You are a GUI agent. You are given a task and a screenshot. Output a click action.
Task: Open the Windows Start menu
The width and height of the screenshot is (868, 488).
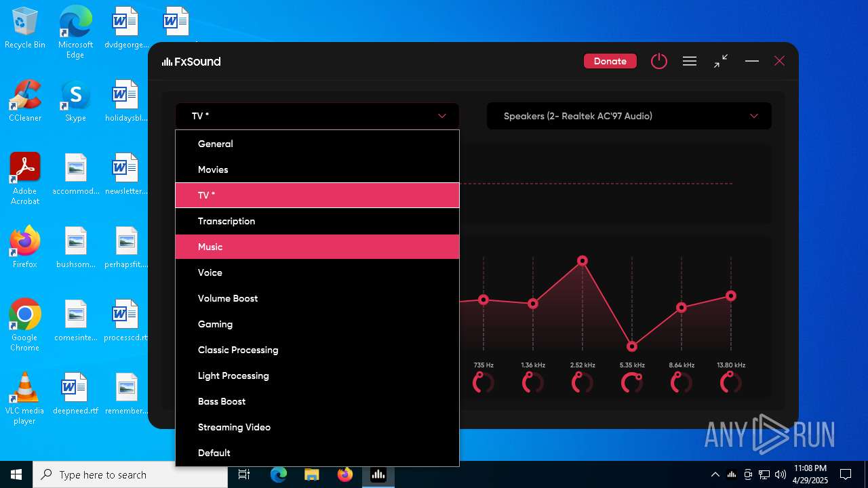(x=16, y=474)
